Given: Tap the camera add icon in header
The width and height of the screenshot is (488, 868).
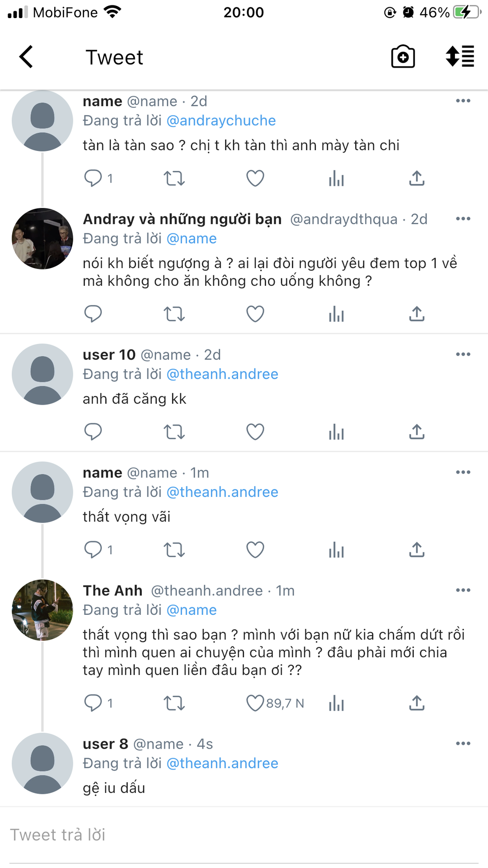Looking at the screenshot, I should (403, 57).
